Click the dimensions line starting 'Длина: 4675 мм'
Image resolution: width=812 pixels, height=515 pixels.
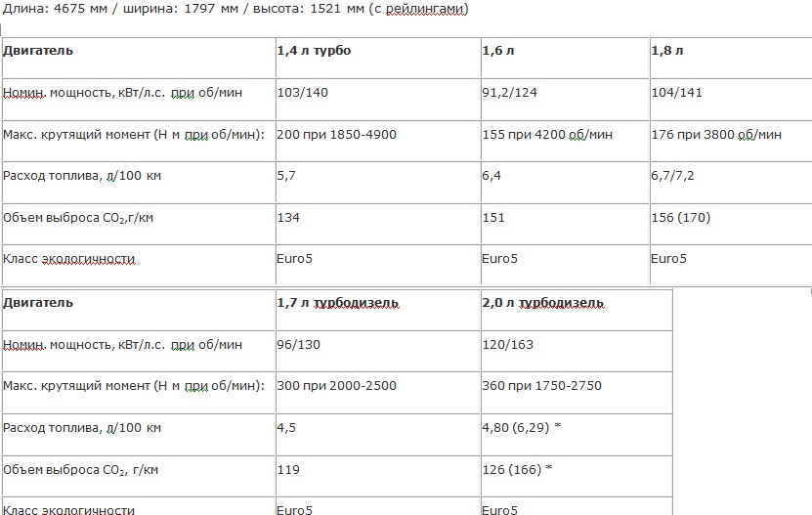[x=235, y=10]
